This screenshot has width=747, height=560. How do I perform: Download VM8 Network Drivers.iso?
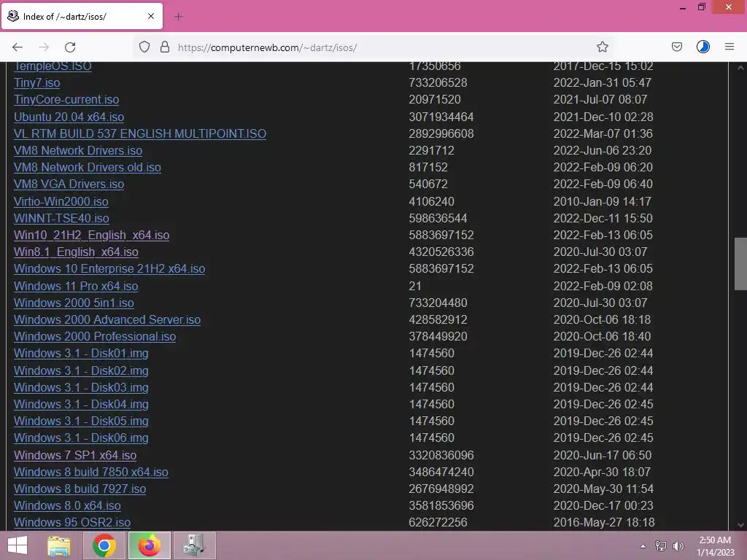pyautogui.click(x=78, y=150)
